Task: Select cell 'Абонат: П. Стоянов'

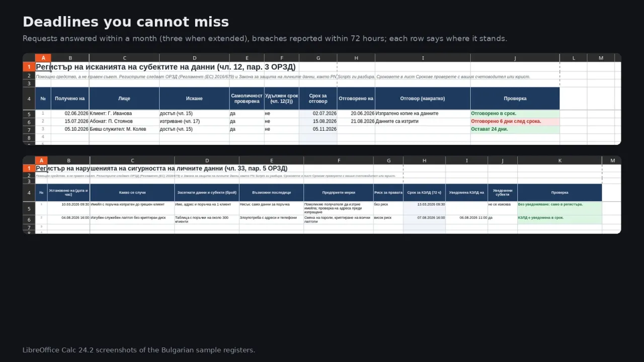Action: pos(124,122)
